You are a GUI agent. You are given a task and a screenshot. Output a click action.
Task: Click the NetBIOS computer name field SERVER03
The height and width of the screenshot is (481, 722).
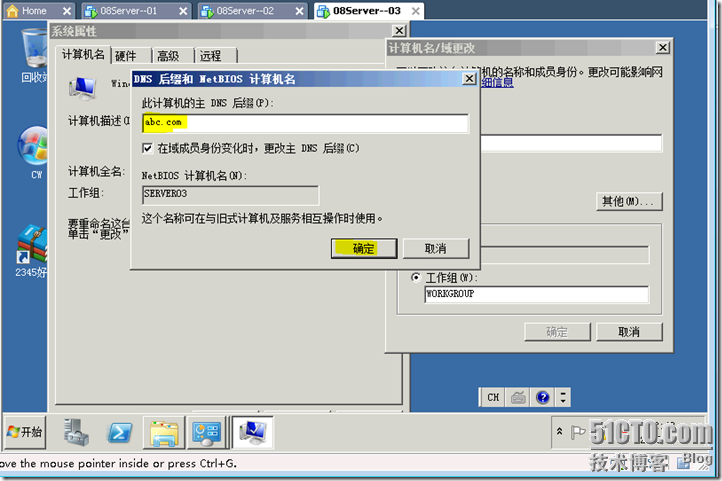230,195
